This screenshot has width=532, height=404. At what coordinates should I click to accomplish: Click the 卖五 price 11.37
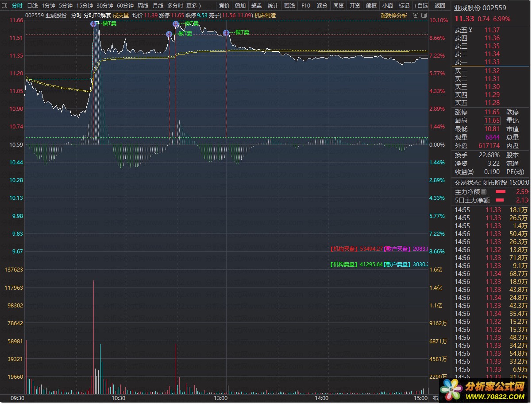tap(492, 30)
